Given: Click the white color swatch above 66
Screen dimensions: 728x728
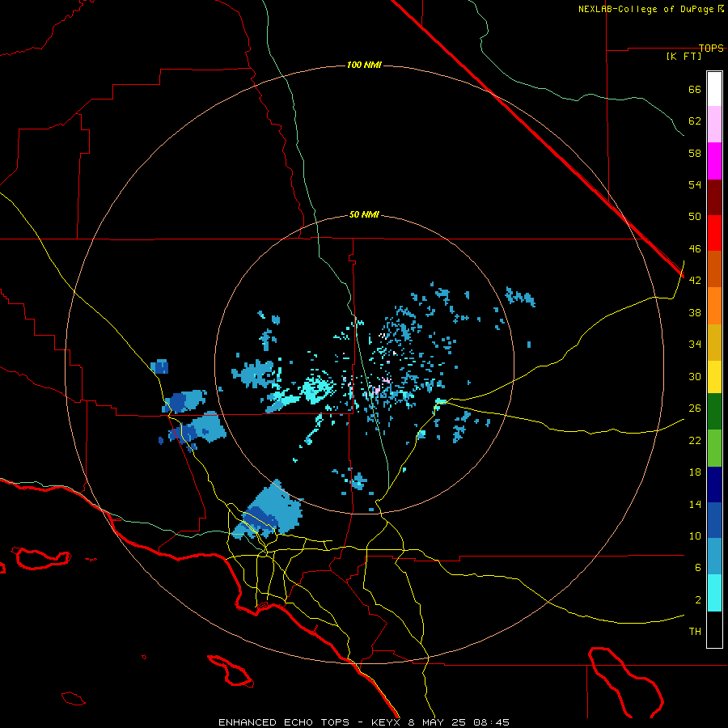Looking at the screenshot, I should tap(714, 89).
